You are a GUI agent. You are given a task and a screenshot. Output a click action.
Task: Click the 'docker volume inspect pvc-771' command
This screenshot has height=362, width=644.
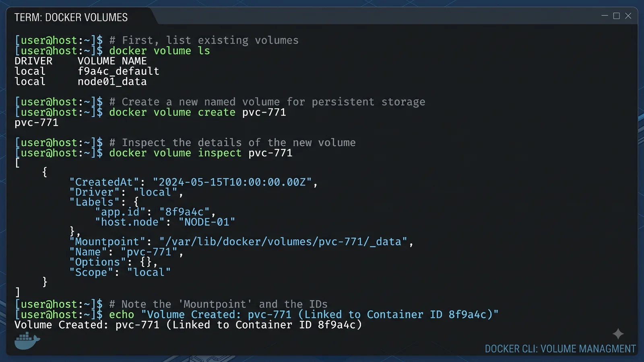pyautogui.click(x=201, y=153)
